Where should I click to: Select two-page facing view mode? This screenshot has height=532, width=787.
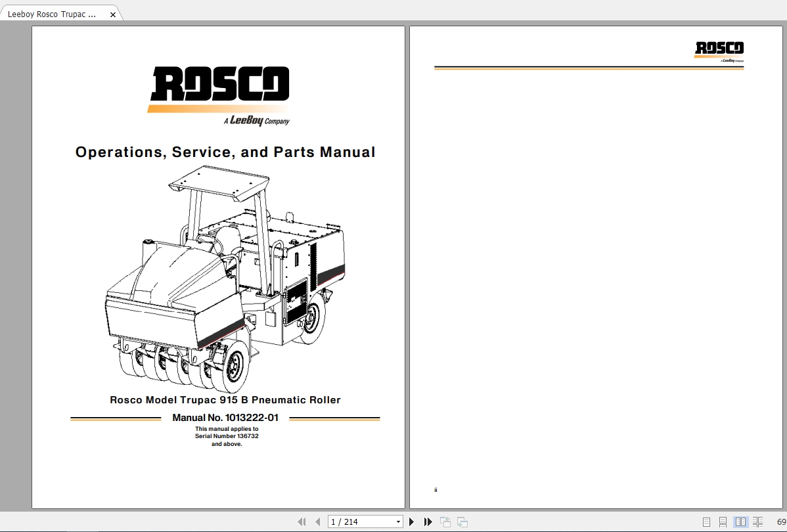[x=740, y=522]
